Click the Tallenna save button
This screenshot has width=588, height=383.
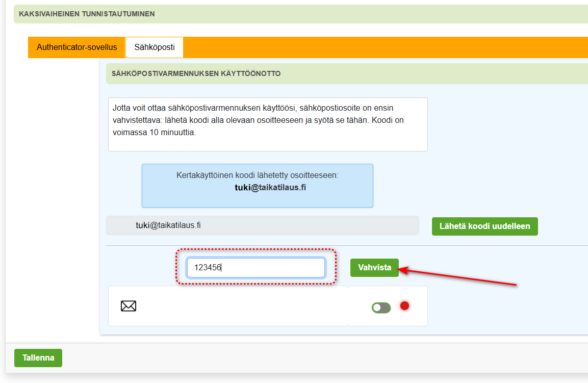[38, 358]
